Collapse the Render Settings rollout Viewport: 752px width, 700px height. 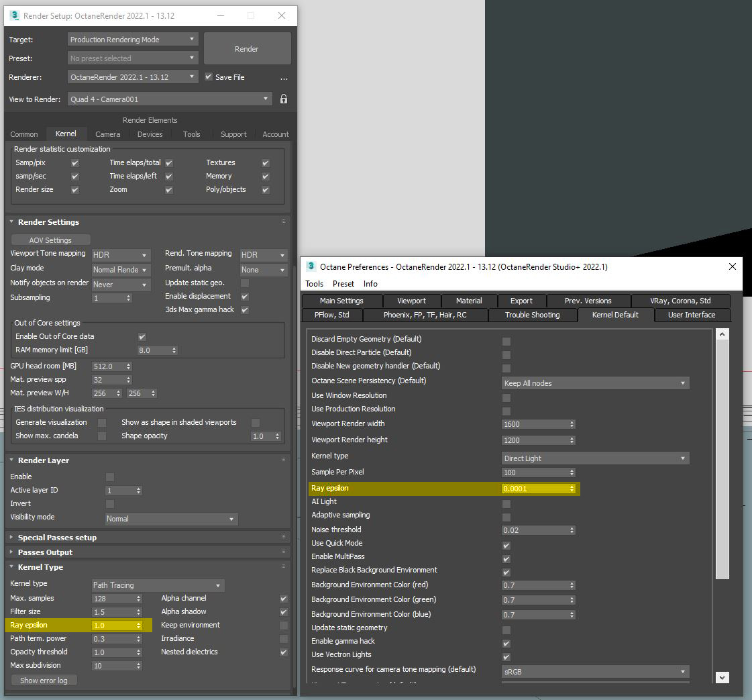(x=48, y=222)
